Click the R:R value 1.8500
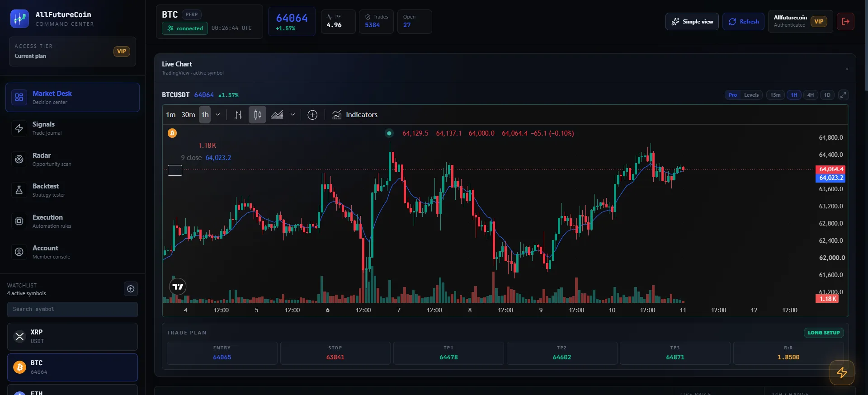Viewport: 868px width, 395px height. click(788, 357)
